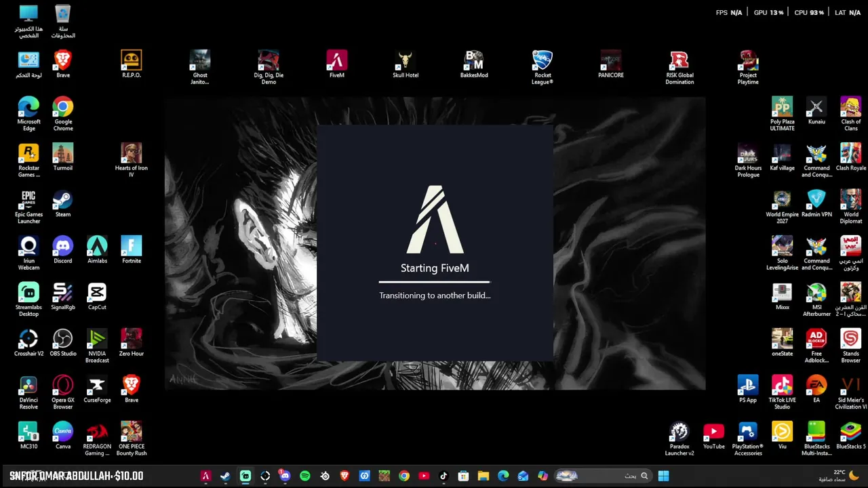
Task: Launch the Viu desktop icon
Action: pos(782,436)
